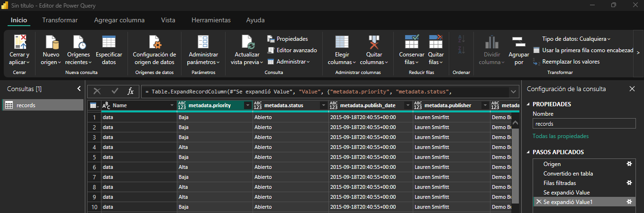Screen dimensions: 644x213
Task: Collapse the PASOS APLICADOS section
Action: tap(528, 152)
